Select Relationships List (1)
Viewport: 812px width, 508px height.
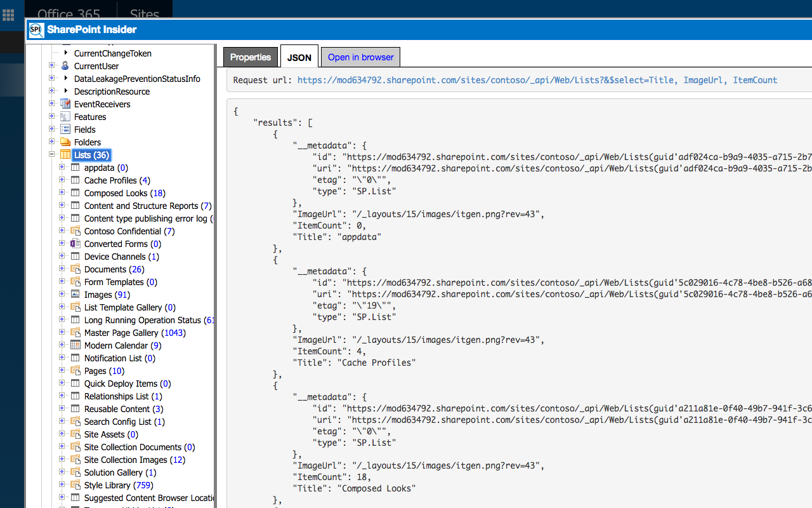tap(123, 396)
